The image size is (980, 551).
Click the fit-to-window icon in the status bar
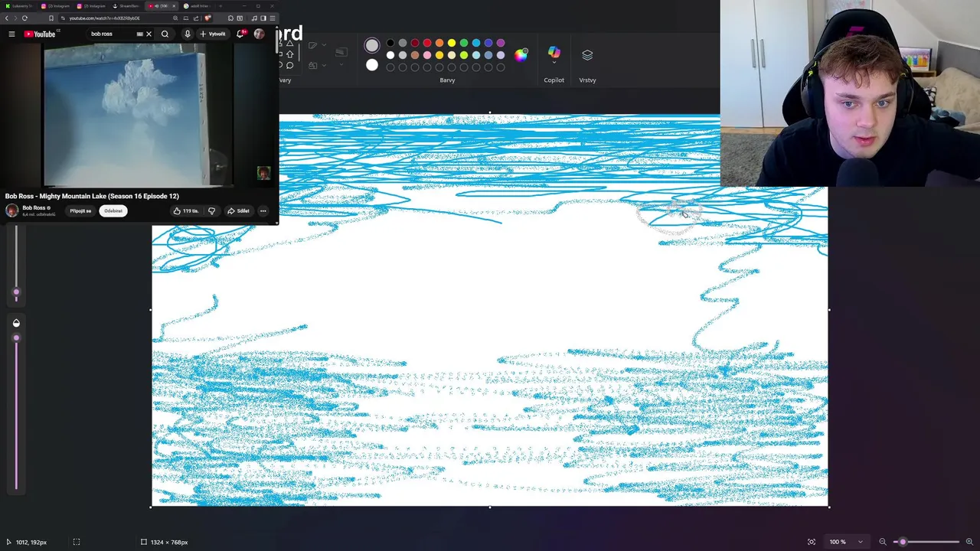(x=811, y=542)
